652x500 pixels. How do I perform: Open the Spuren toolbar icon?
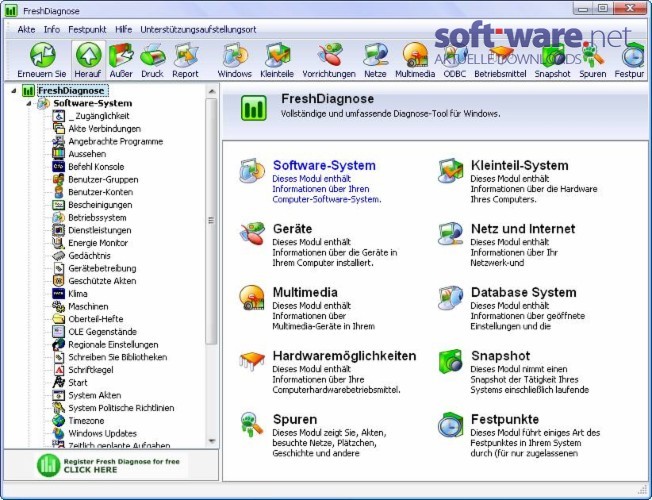pyautogui.click(x=593, y=54)
